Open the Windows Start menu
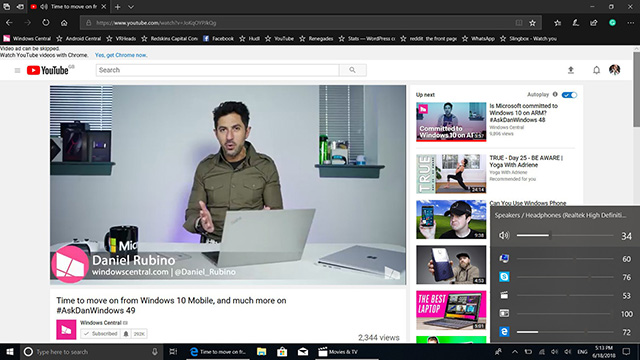Viewport: 640px width, 360px height. tap(10, 351)
